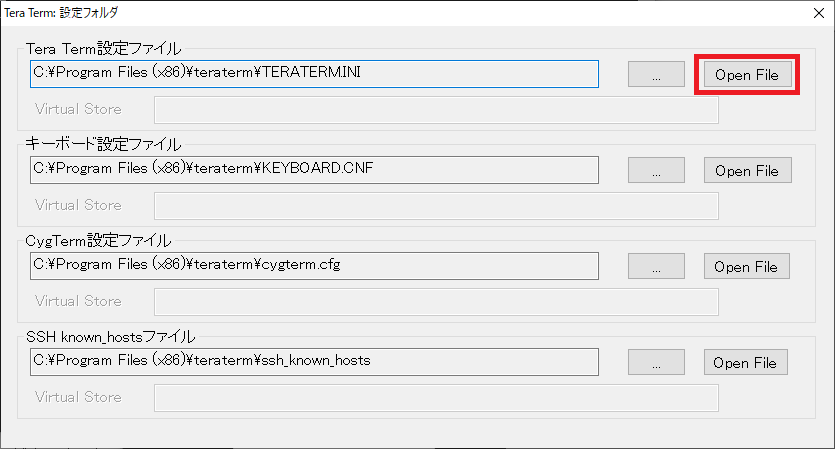Image resolution: width=835 pixels, height=449 pixels.
Task: Click the Virtual Store field under KEYBOARD.CNF
Action: [435, 205]
